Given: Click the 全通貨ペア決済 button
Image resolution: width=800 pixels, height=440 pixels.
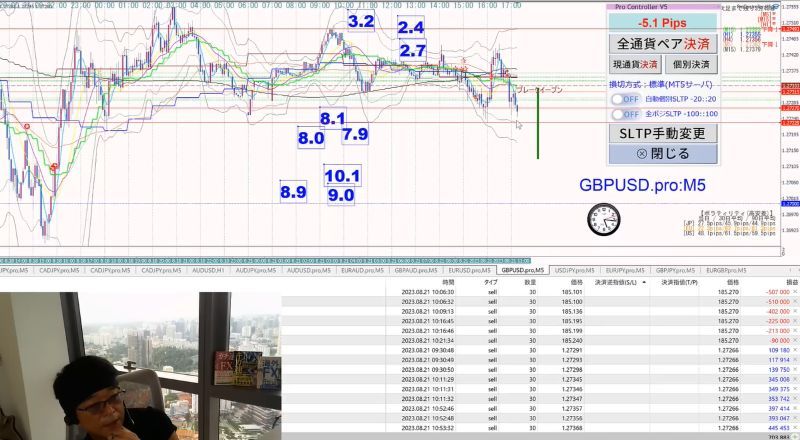Looking at the screenshot, I should 663,44.
